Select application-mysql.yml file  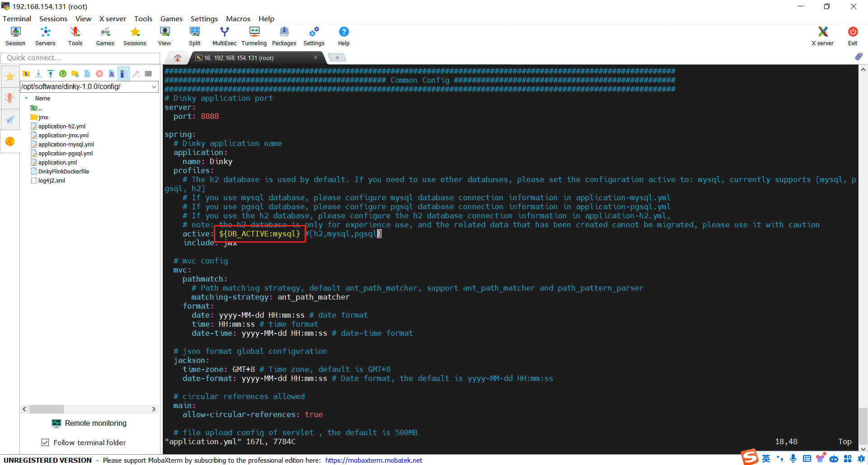(62, 144)
